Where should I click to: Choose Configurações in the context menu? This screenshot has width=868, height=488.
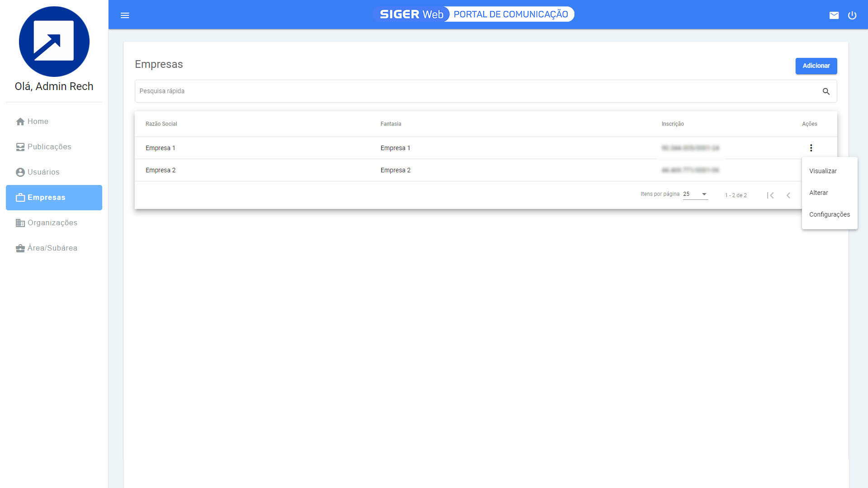[830, 214]
